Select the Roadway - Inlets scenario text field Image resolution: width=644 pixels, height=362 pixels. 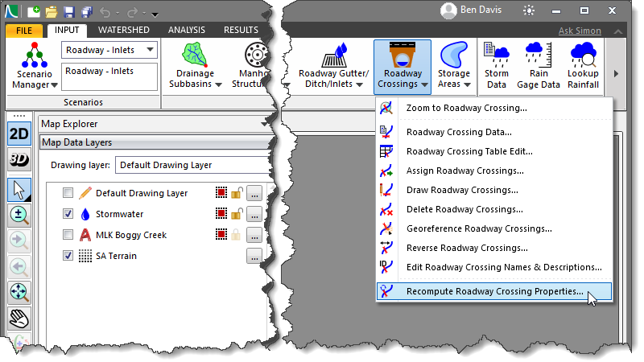pyautogui.click(x=109, y=76)
